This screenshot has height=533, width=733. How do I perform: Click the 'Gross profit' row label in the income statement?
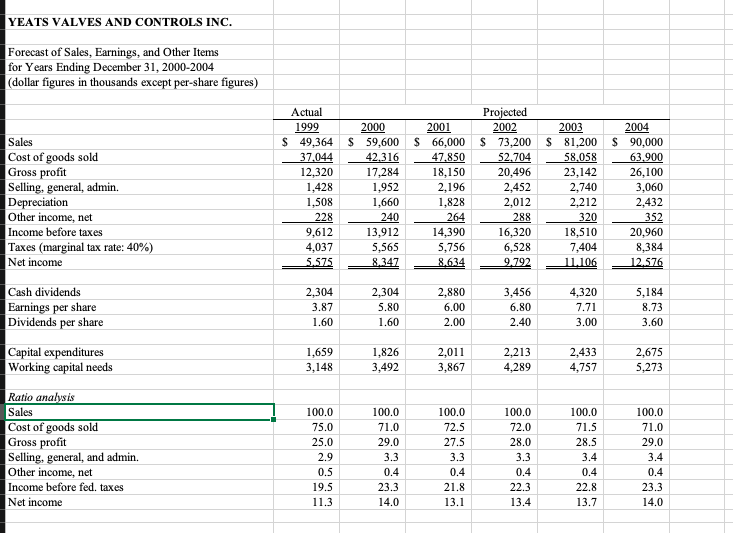click(37, 172)
